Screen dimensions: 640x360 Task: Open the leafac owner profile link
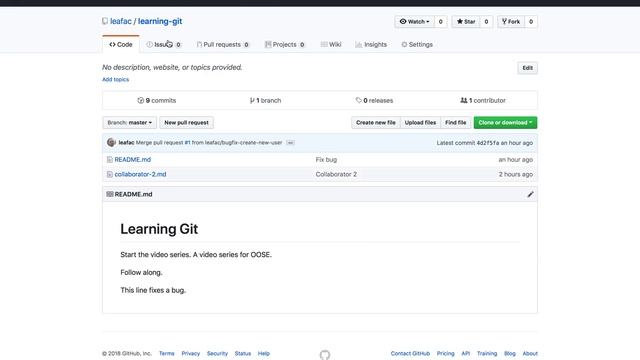coord(120,21)
